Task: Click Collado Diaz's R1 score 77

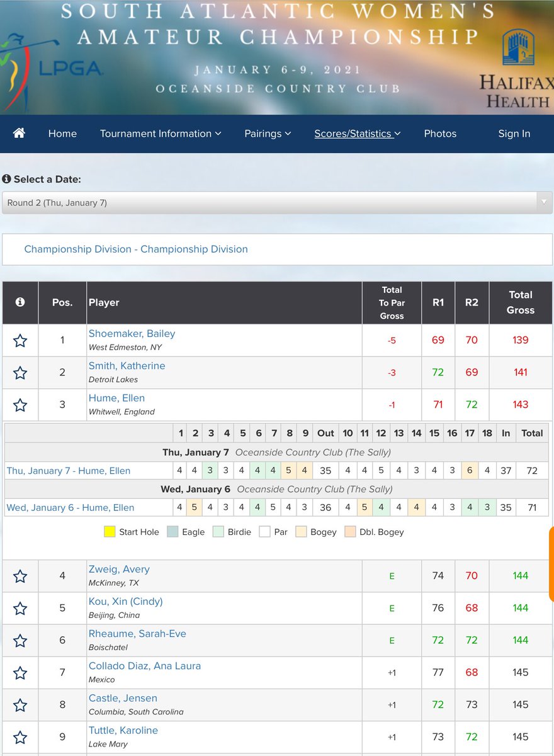Action: pos(438,672)
